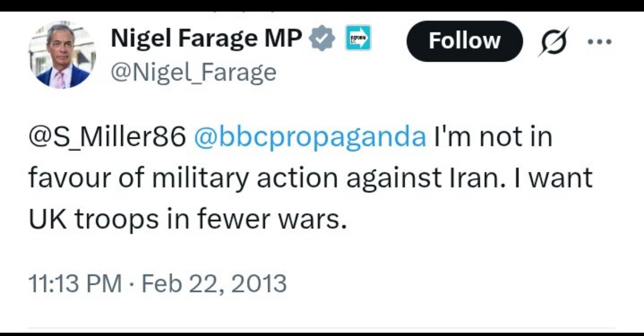The height and width of the screenshot is (336, 644).
Task: Click the "I'm not in" text
Action: (493, 138)
